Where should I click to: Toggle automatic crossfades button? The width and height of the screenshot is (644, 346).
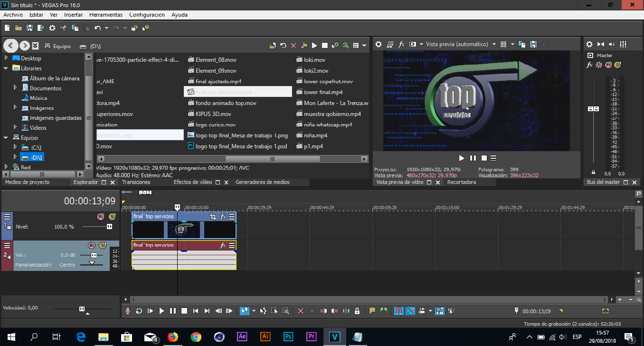point(410,311)
